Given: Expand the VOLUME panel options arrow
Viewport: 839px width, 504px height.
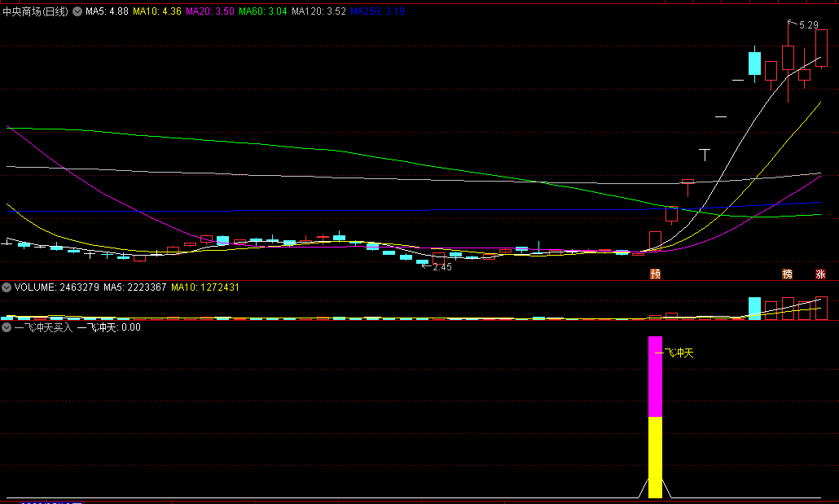Looking at the screenshot, I should coord(7,287).
